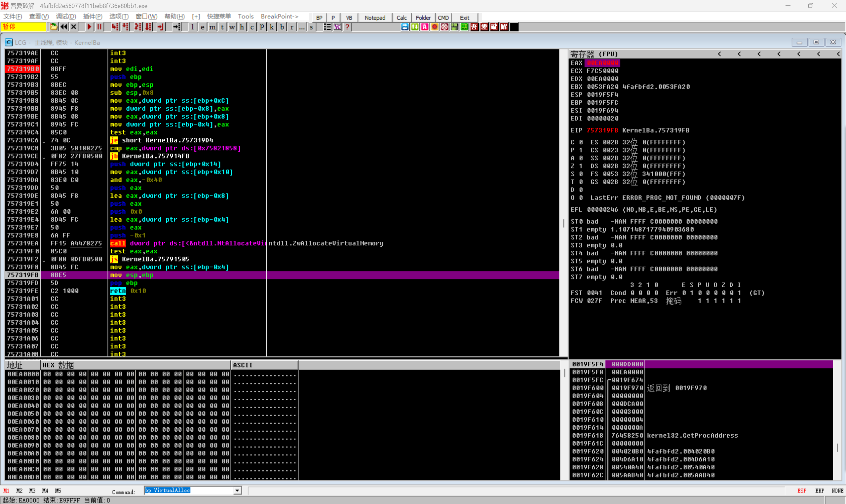Switch to memory preset M4
846x504 pixels.
(x=45, y=491)
